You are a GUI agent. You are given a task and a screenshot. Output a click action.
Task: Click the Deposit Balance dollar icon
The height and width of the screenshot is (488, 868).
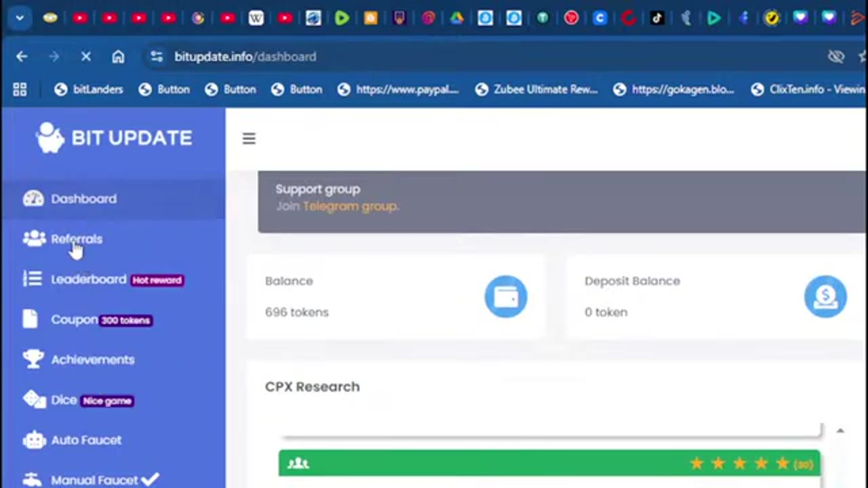(x=825, y=296)
